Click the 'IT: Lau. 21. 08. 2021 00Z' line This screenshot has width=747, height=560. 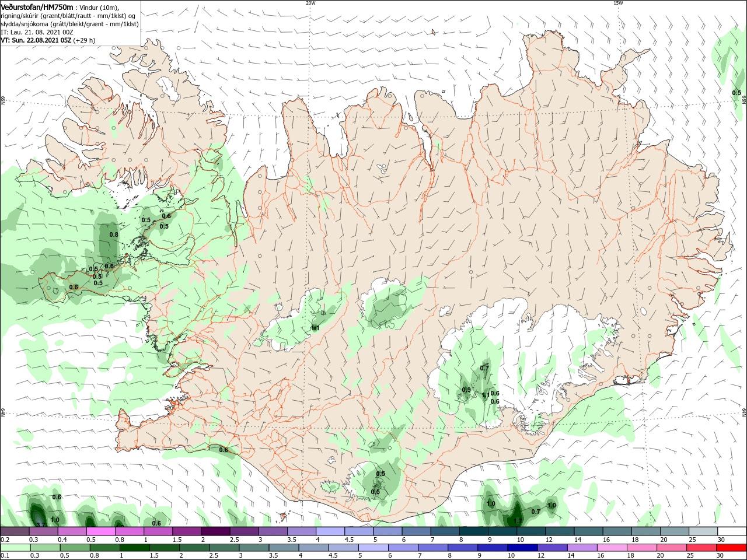[x=37, y=32]
